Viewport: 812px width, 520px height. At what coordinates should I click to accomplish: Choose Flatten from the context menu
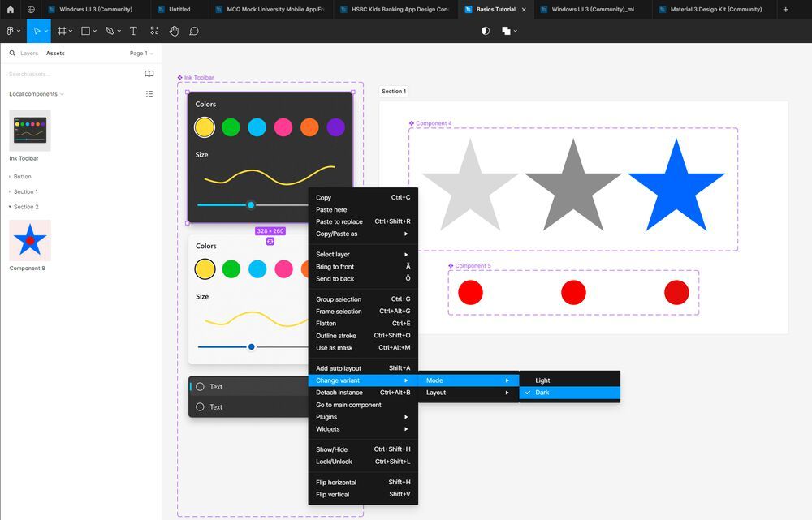click(325, 323)
